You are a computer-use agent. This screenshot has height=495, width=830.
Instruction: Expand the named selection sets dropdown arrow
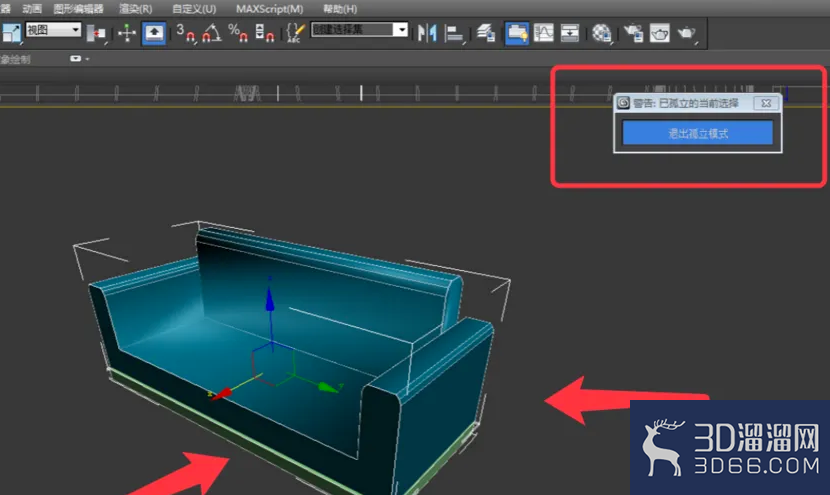coord(402,30)
